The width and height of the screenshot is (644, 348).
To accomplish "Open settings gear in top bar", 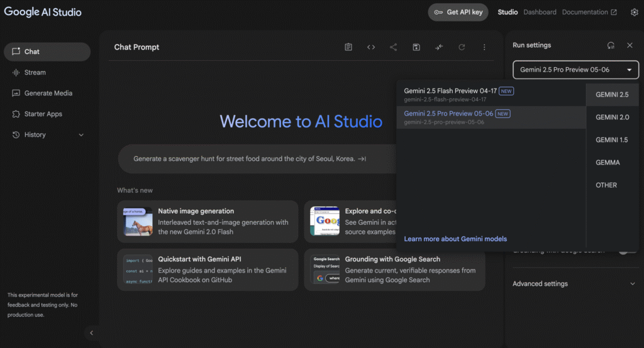I will click(x=634, y=12).
